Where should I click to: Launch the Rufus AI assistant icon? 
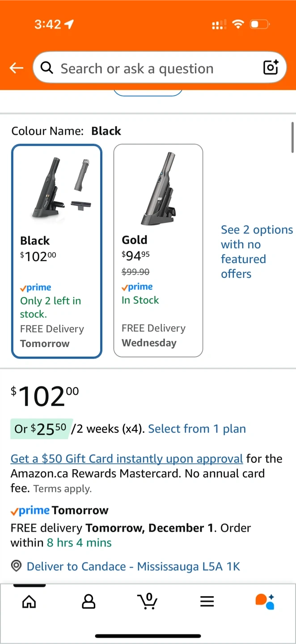click(265, 602)
